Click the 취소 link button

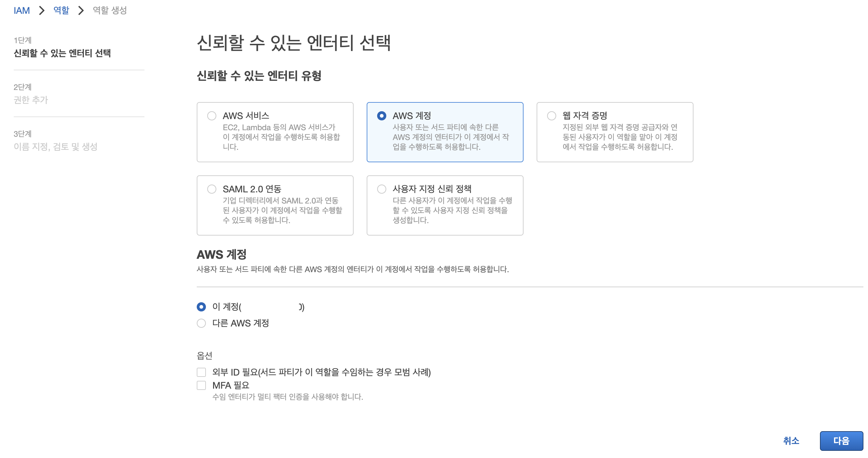pos(791,441)
